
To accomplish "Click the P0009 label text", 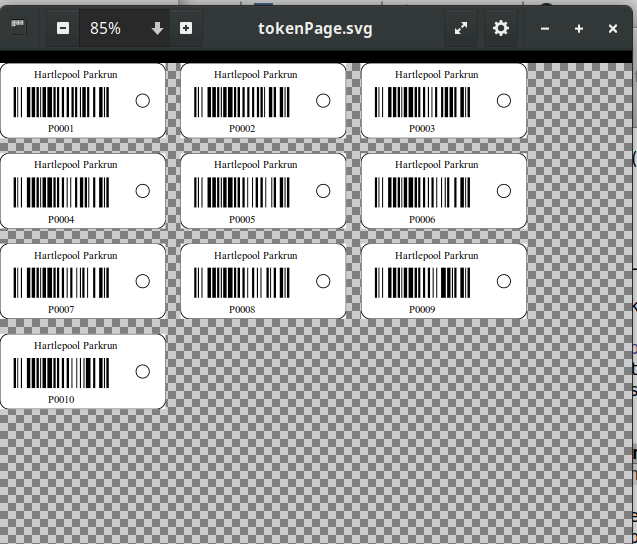I will click(422, 310).
